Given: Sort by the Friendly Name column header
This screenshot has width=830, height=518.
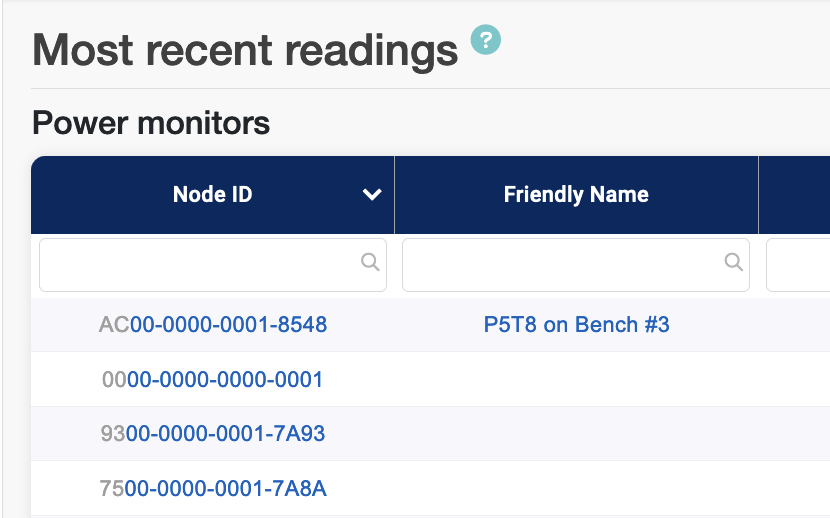Looking at the screenshot, I should pos(576,195).
